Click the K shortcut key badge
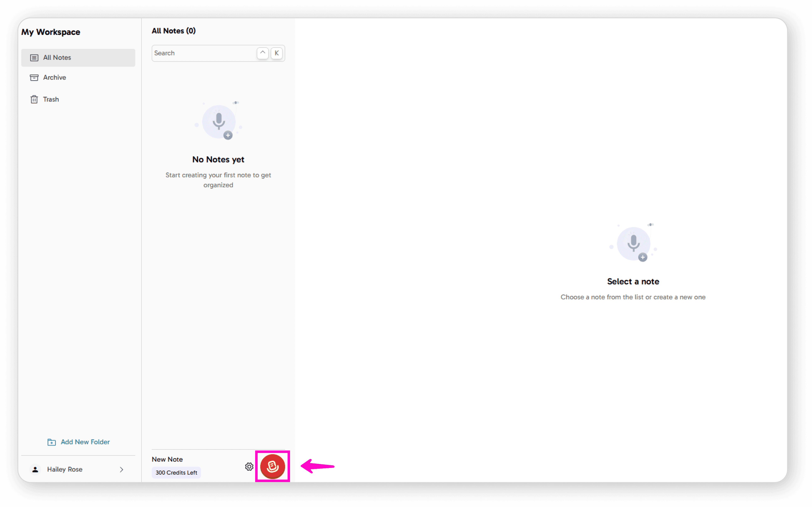 coord(277,53)
